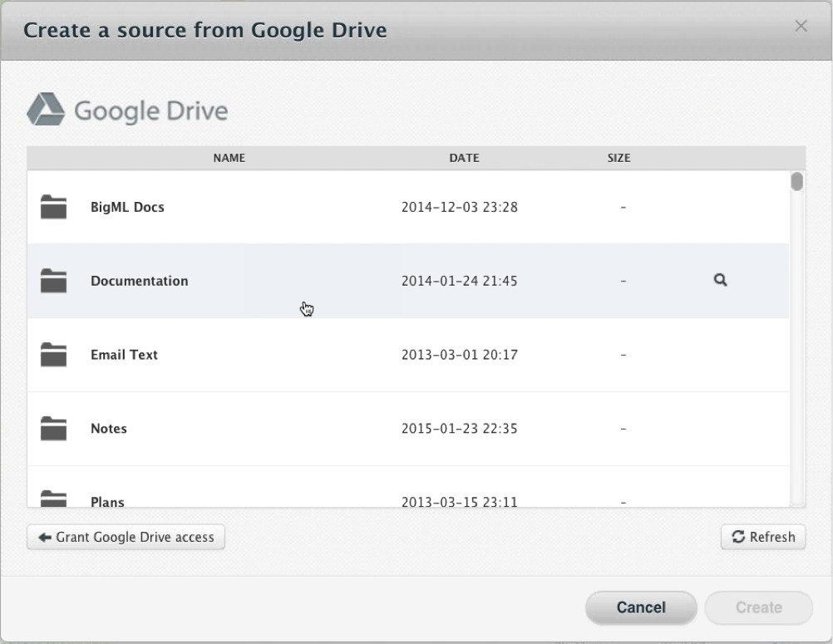Image resolution: width=833 pixels, height=644 pixels.
Task: Click the Documentation folder icon
Action: [53, 281]
